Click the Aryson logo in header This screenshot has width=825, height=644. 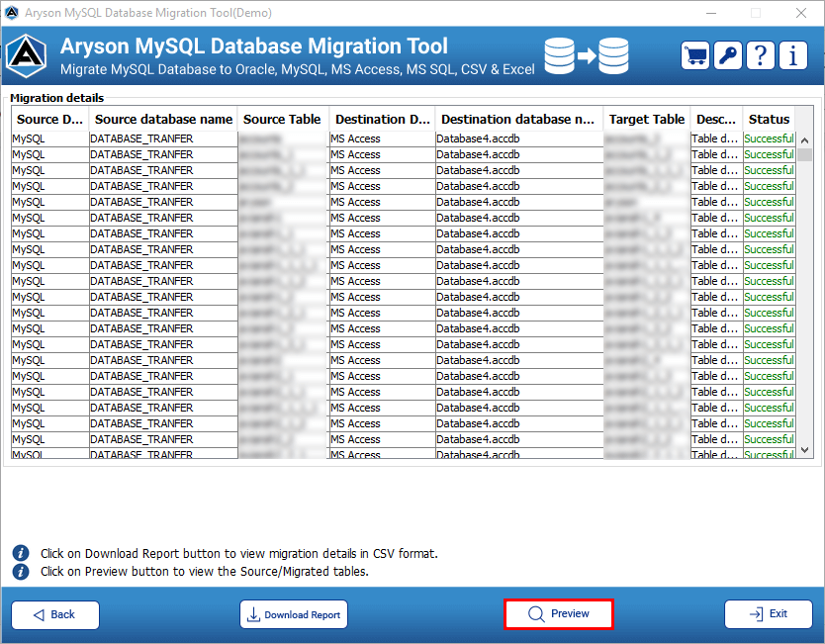coord(26,55)
